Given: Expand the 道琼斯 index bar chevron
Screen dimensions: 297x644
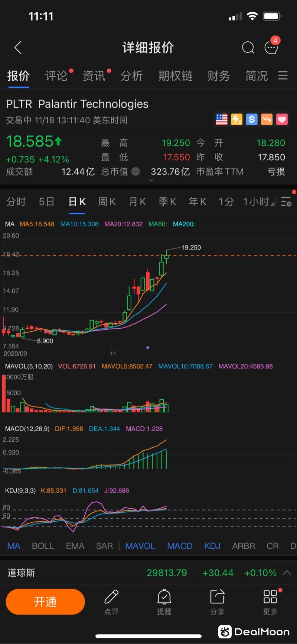Looking at the screenshot, I should pos(287,573).
